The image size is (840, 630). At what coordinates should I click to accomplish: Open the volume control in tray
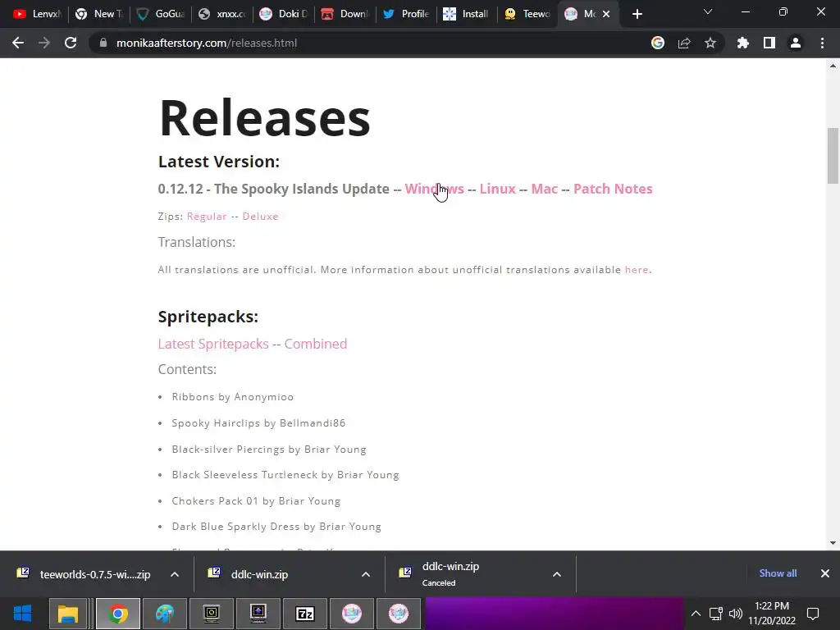click(x=736, y=614)
